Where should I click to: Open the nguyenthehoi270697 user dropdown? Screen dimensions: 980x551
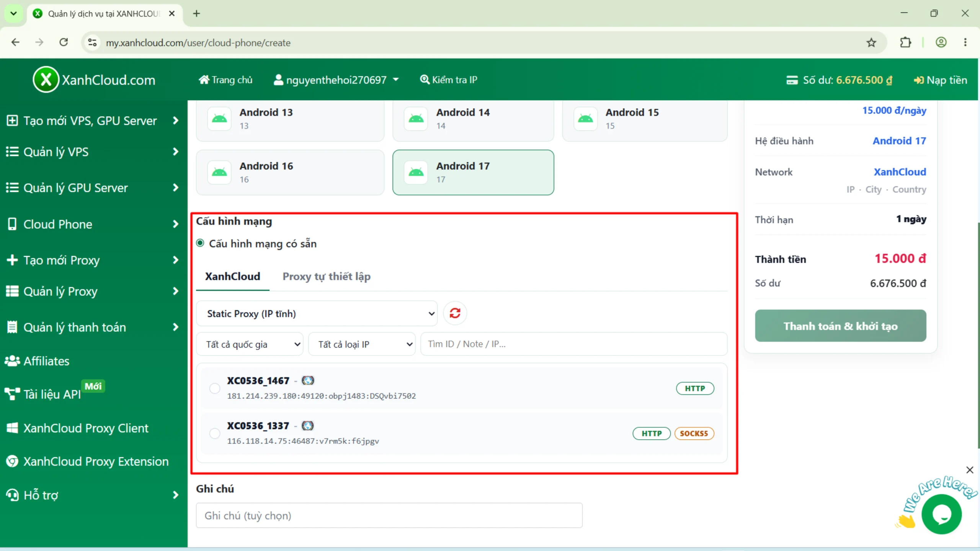click(336, 80)
